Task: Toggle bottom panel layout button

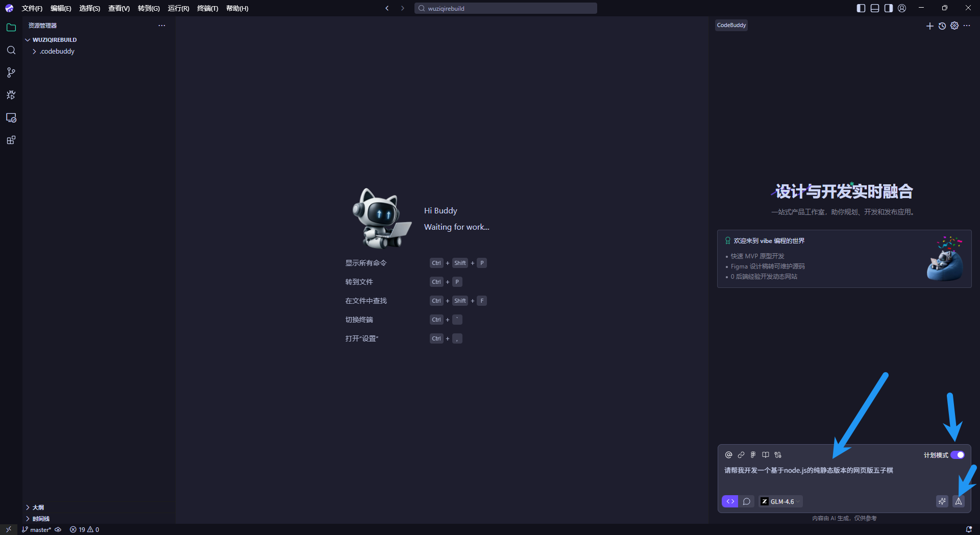Action: tap(875, 8)
